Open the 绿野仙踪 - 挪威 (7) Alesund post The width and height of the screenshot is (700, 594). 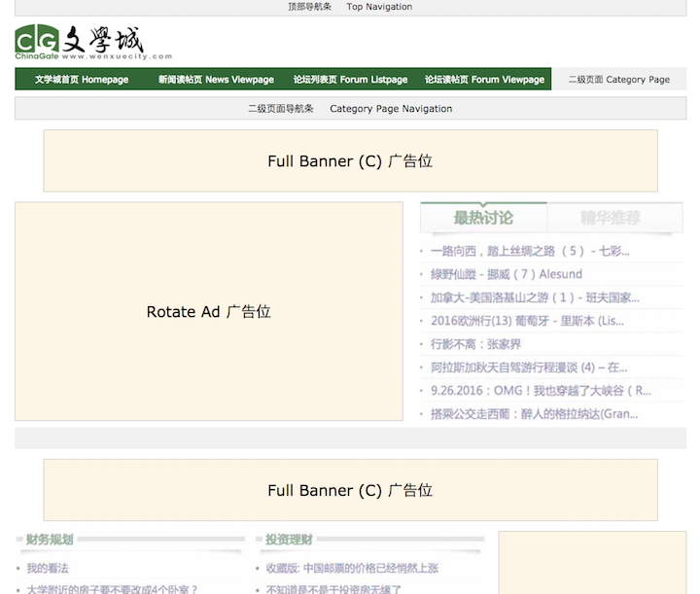[507, 274]
